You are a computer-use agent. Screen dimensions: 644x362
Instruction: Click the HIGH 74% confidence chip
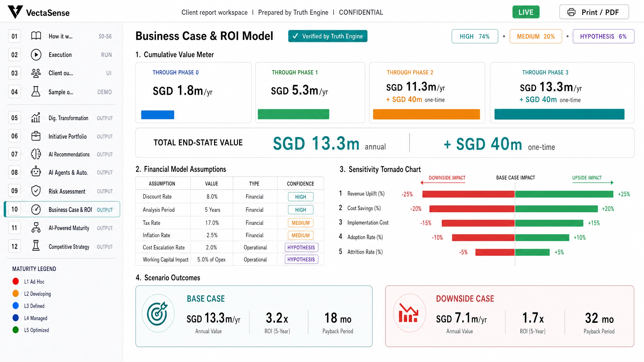pos(475,36)
